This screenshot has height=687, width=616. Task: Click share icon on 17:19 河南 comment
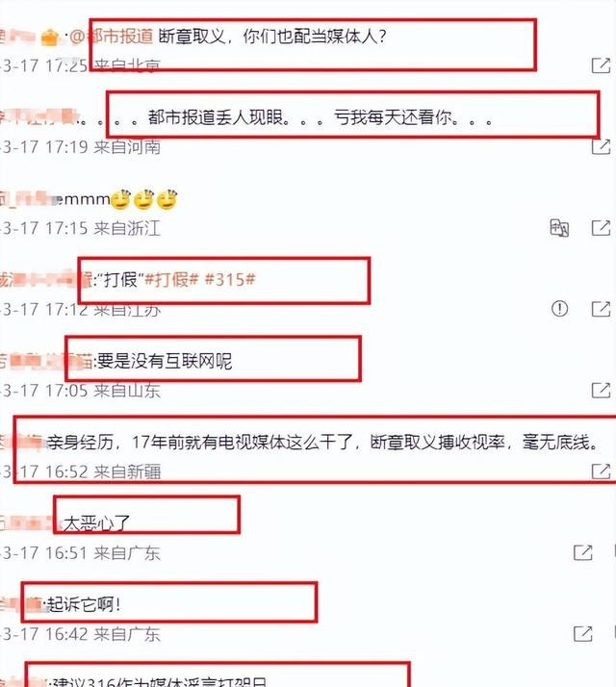pos(601,146)
